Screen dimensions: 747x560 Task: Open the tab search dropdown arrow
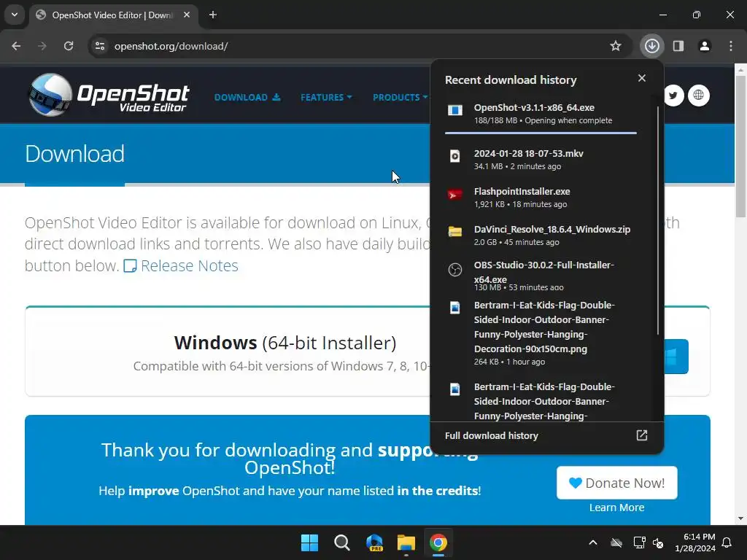pyautogui.click(x=15, y=15)
